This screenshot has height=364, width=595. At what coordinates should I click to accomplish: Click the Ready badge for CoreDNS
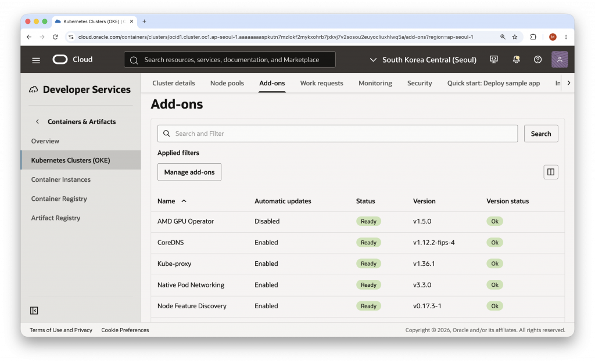click(x=368, y=242)
